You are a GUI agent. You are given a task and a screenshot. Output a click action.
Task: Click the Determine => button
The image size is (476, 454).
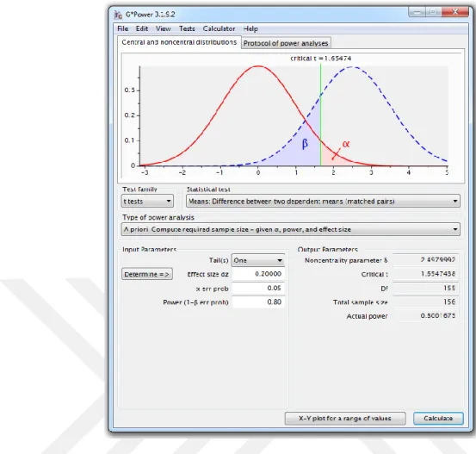click(147, 274)
